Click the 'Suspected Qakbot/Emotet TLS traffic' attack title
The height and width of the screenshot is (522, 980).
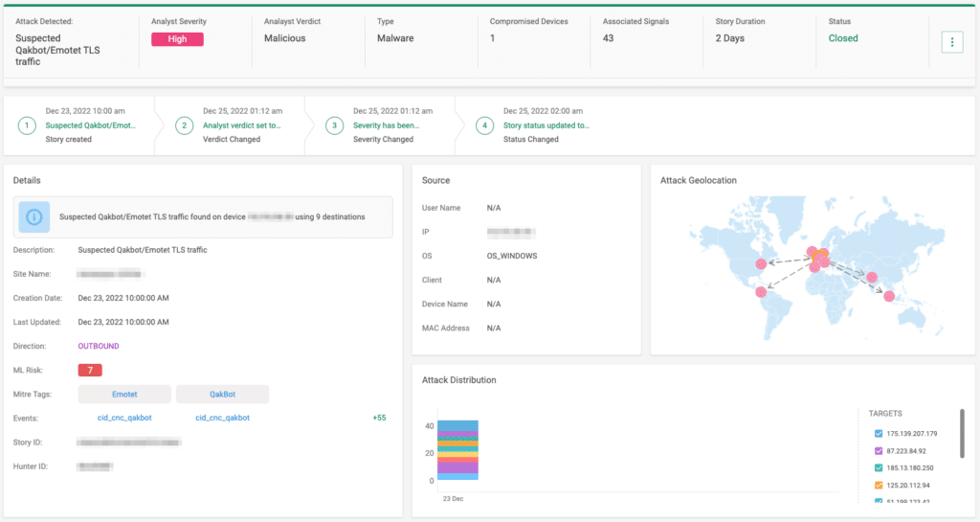tap(57, 50)
